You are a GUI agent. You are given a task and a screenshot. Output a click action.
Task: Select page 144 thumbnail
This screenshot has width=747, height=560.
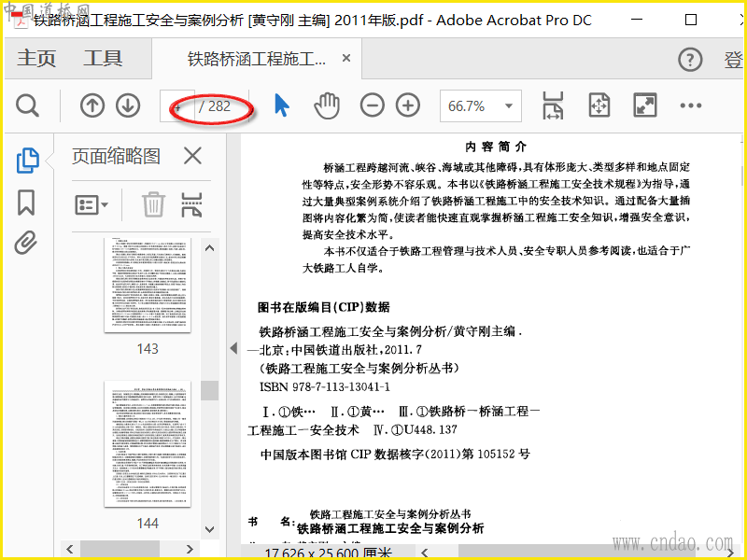[148, 444]
